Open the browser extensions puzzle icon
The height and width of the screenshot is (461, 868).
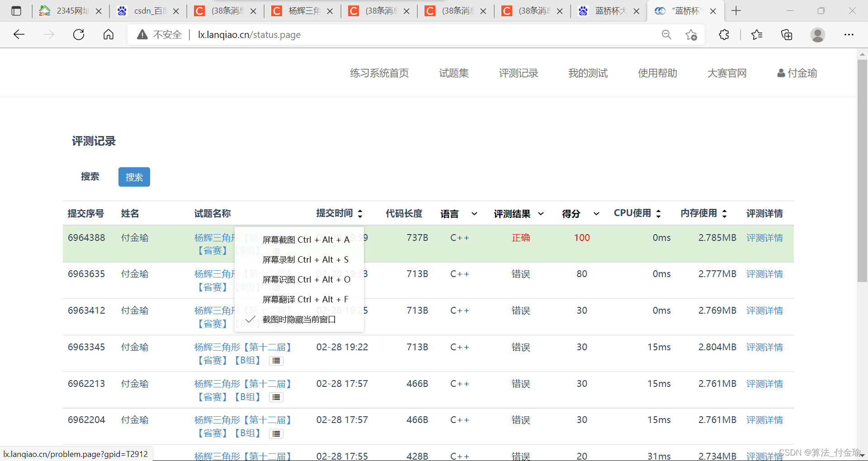pos(724,34)
